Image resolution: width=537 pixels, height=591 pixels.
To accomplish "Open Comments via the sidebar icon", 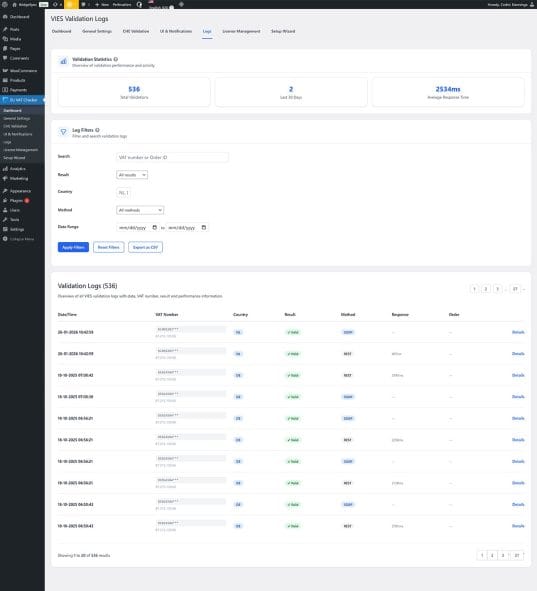I will [x=5, y=58].
